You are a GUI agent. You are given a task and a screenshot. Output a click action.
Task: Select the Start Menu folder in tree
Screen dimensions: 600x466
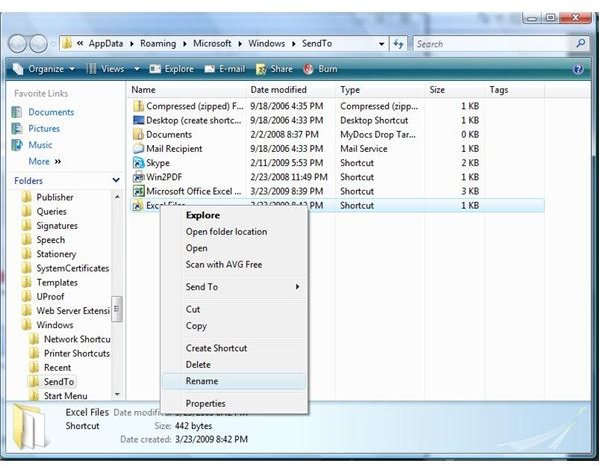tap(65, 396)
